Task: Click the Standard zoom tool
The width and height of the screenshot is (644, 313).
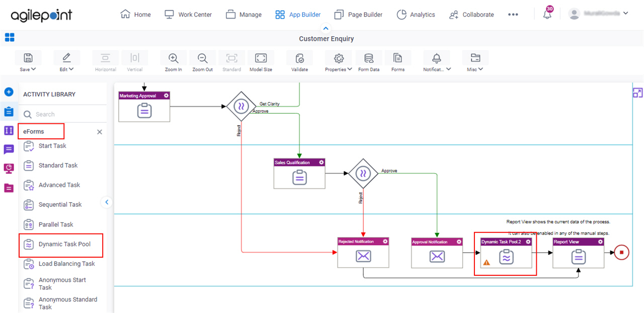Action: click(231, 61)
